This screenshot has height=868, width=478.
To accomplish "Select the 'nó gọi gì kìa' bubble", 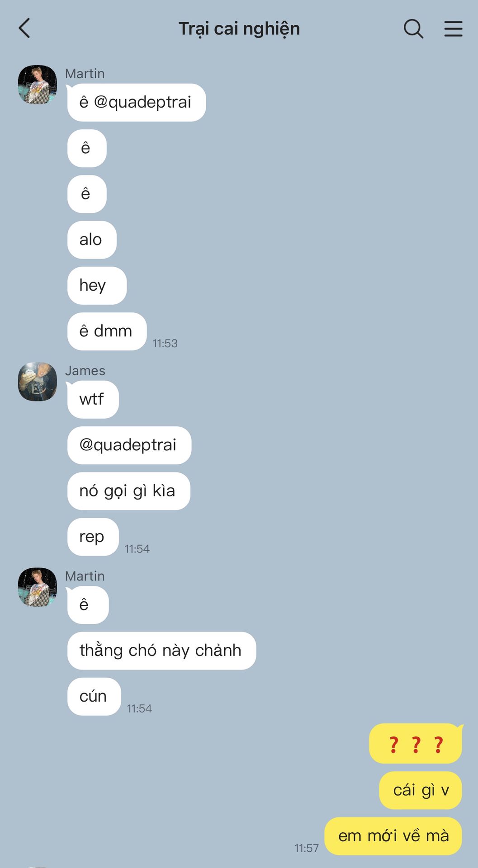I will 129,491.
